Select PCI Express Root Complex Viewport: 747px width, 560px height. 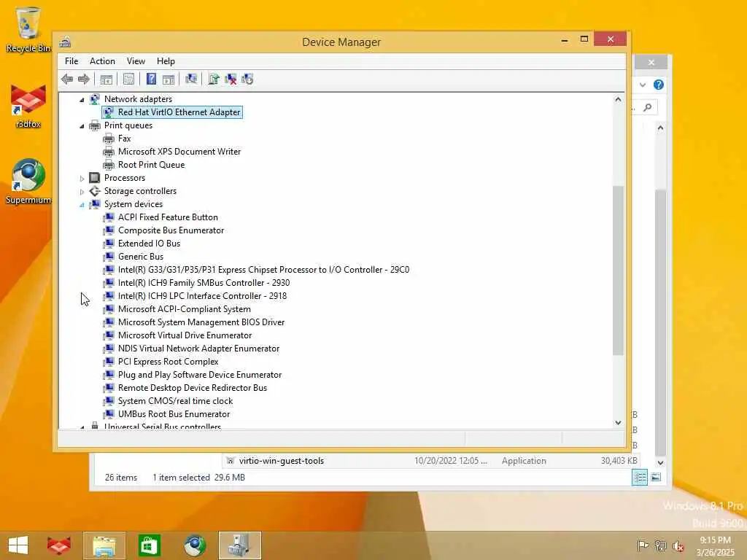click(x=168, y=362)
